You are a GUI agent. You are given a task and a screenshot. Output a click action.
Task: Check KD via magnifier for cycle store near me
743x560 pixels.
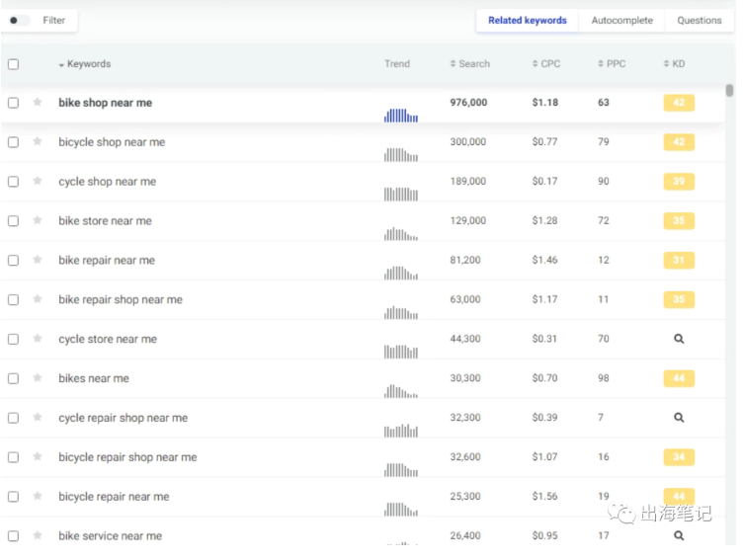[679, 339]
